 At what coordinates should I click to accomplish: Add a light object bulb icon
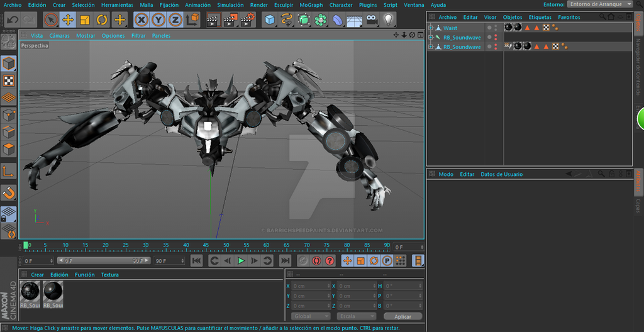tap(388, 19)
